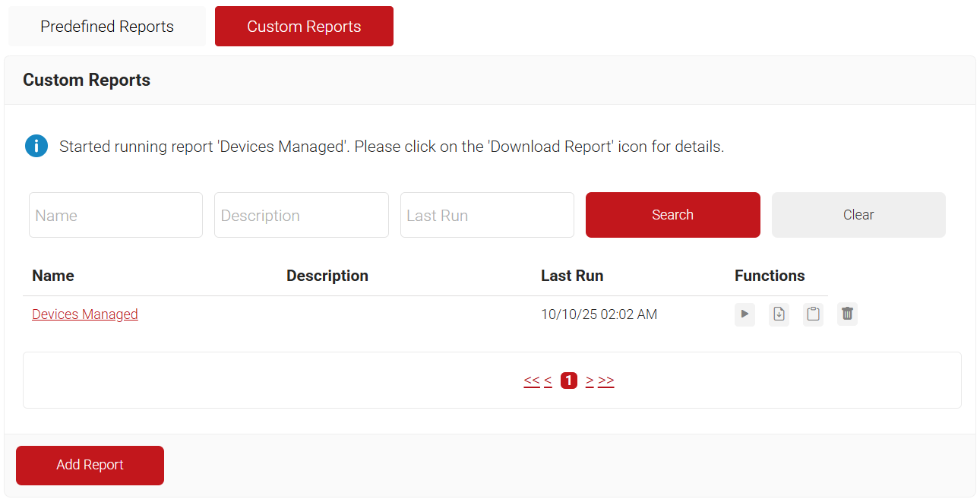
Task: Click the Name column header
Action: pos(53,276)
